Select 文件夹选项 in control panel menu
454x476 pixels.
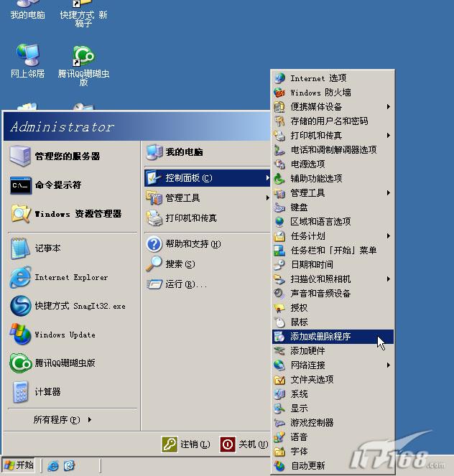point(312,380)
